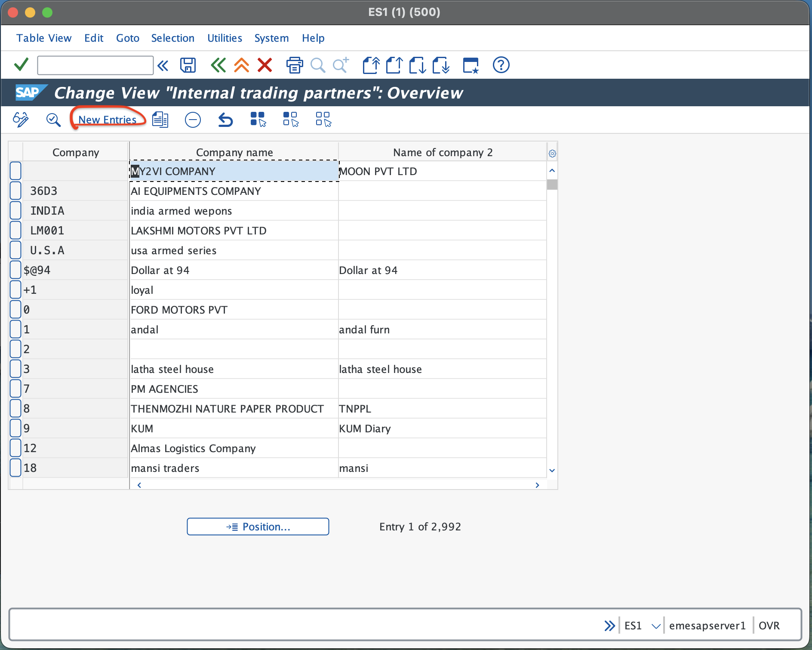Click the Select All icon
The width and height of the screenshot is (812, 650).
coord(258,120)
